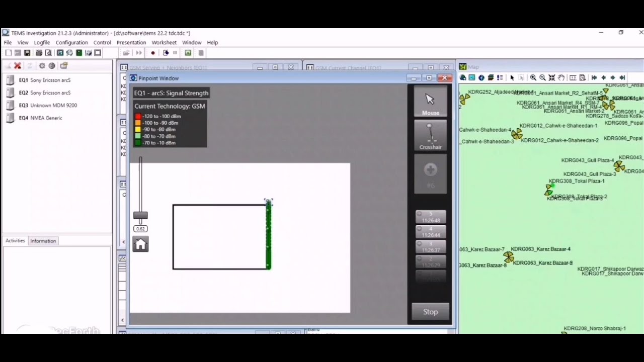The width and height of the screenshot is (644, 362).
Task: Click the go-to-first arrow in Map toolbar
Action: pos(594,77)
